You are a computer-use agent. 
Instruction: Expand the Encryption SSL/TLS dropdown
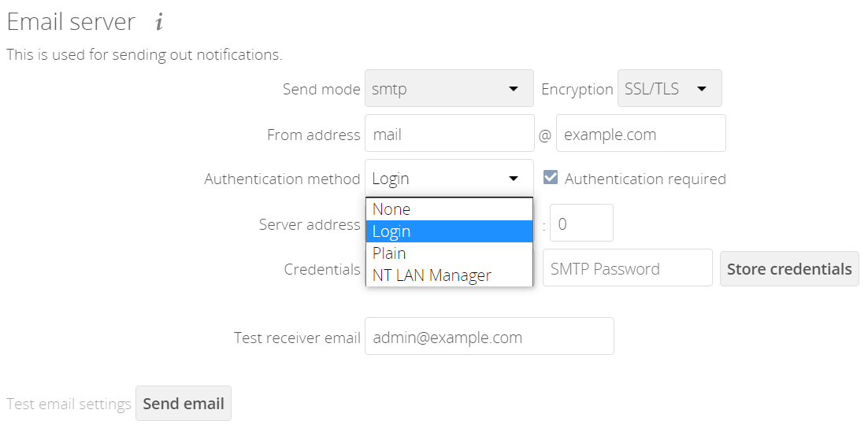(x=669, y=89)
